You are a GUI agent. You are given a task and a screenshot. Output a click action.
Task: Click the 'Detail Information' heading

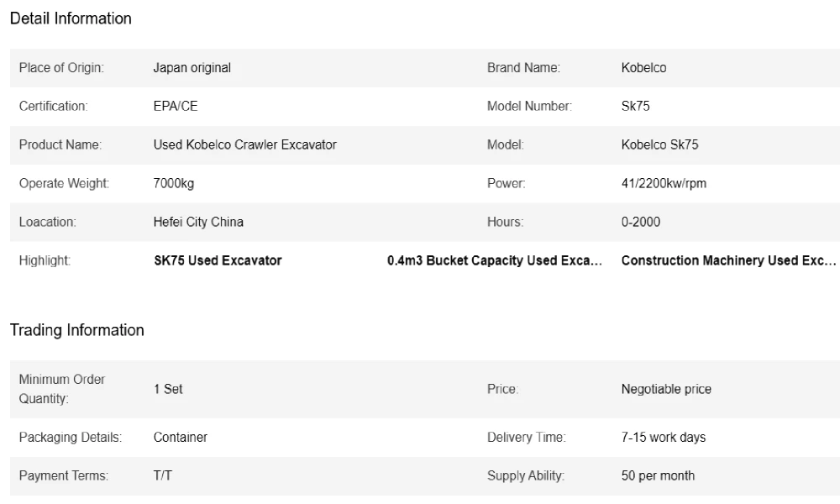click(x=71, y=18)
